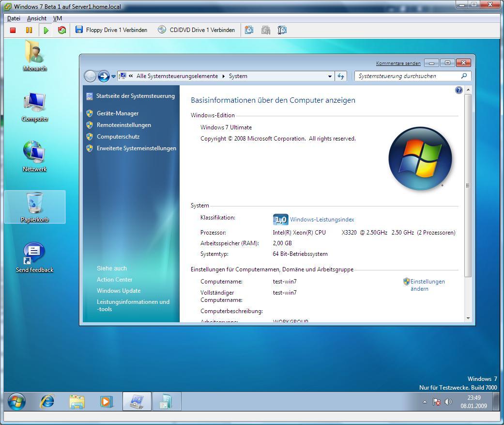Go back in the System window

pos(91,76)
